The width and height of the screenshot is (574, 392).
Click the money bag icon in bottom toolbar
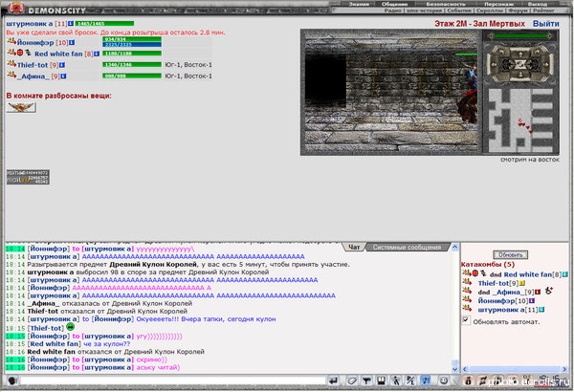(x=468, y=381)
